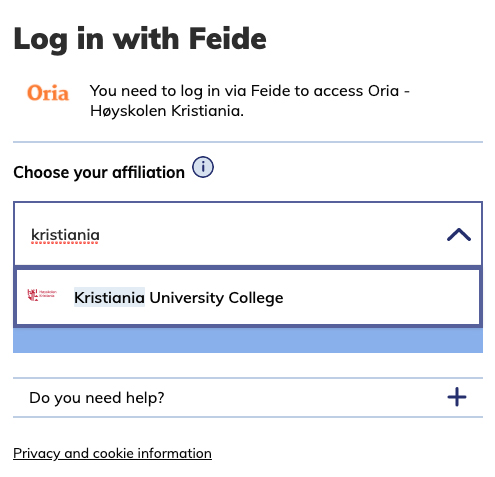Expand the "Do you need help?" section
Viewport: 495px width, 477px height.
248,397
